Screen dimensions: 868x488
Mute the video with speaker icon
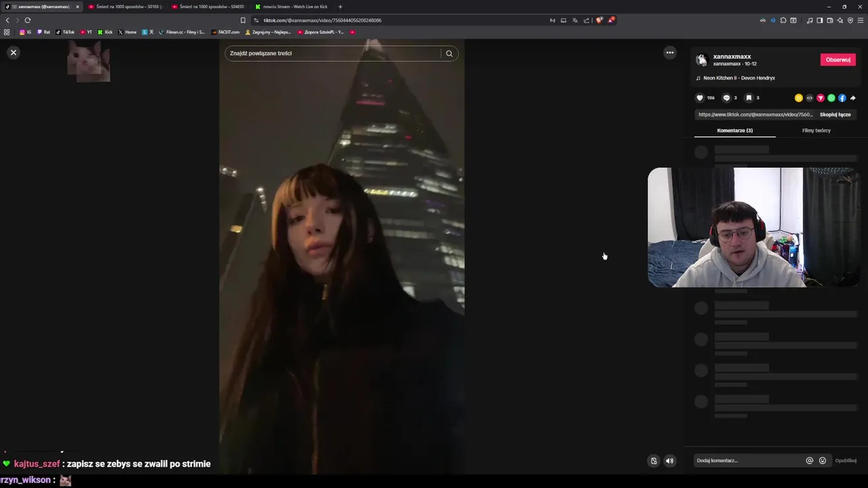click(x=669, y=461)
